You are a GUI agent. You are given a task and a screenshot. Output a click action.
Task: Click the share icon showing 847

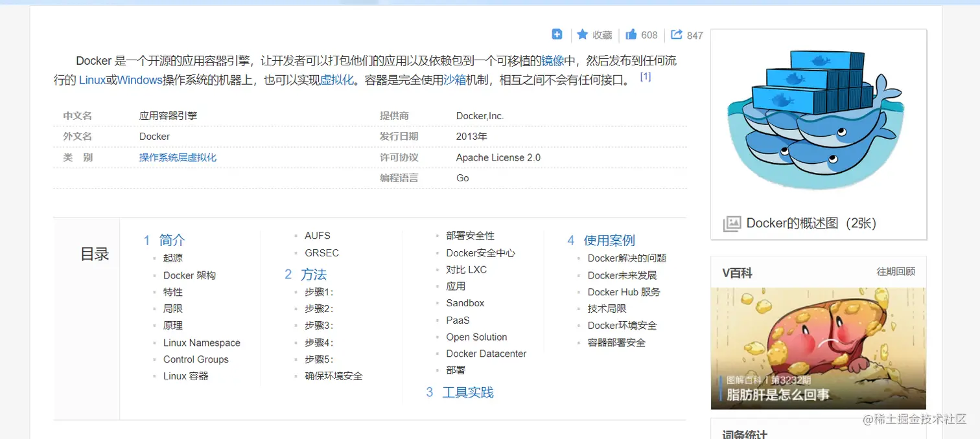click(677, 34)
